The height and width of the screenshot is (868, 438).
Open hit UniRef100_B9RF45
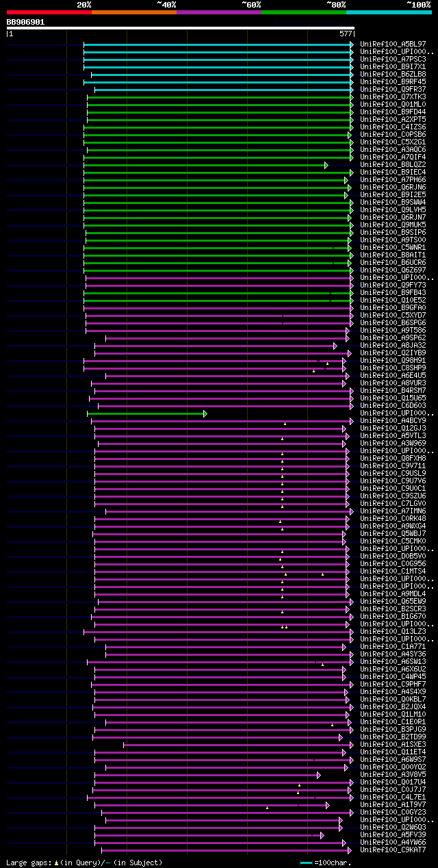393,82
